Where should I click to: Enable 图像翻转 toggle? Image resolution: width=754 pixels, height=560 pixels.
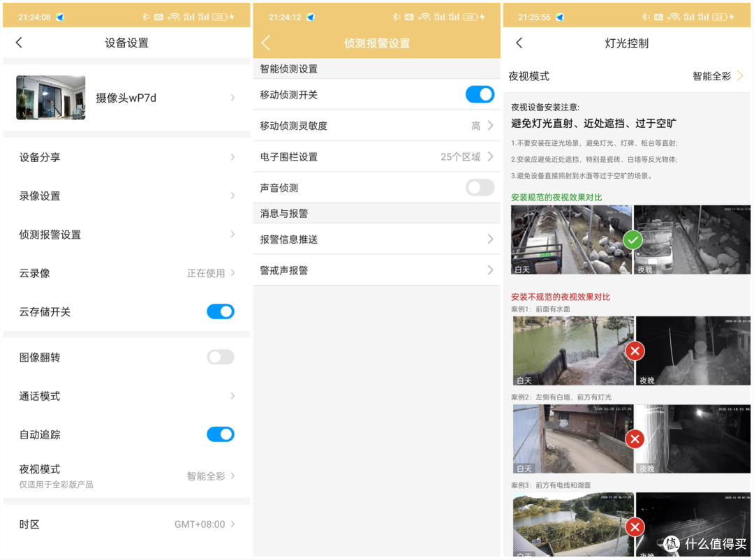221,357
